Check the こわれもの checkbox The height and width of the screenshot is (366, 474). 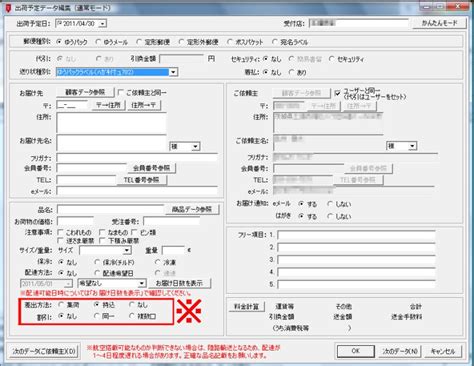[61, 232]
